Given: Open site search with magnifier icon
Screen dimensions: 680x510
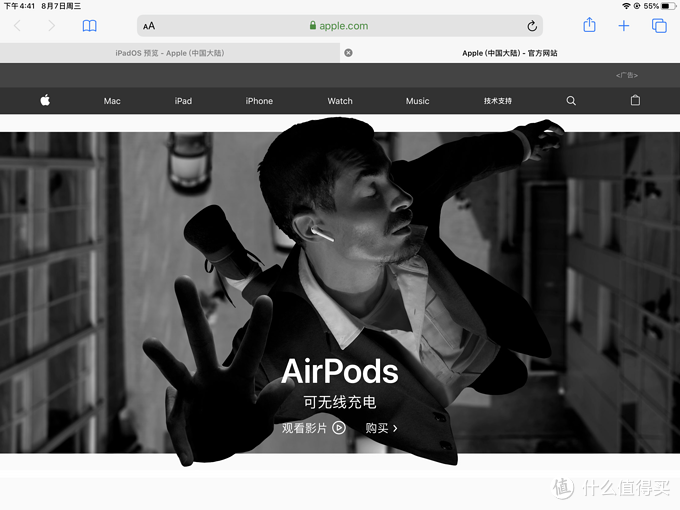Looking at the screenshot, I should coord(571,101).
